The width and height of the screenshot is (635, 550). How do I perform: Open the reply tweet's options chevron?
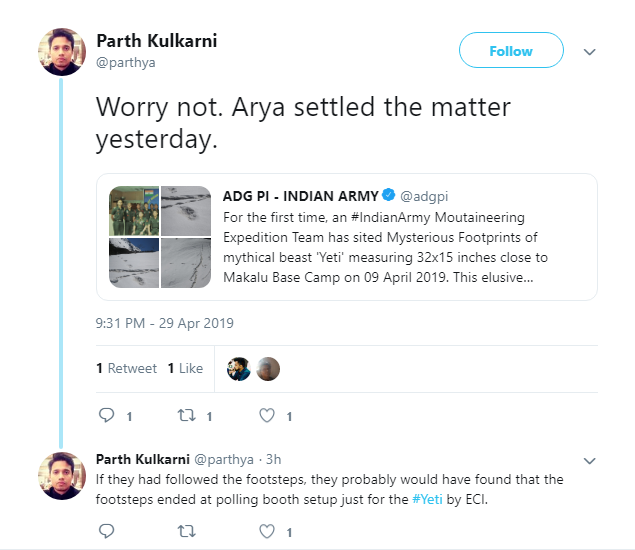[590, 461]
